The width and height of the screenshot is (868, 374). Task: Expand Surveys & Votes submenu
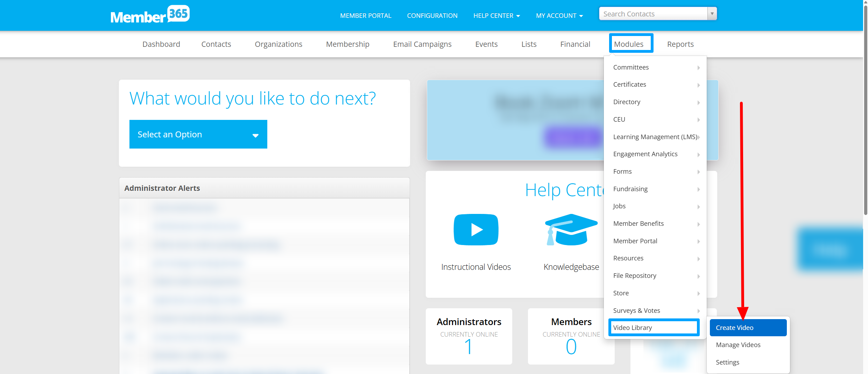point(655,311)
